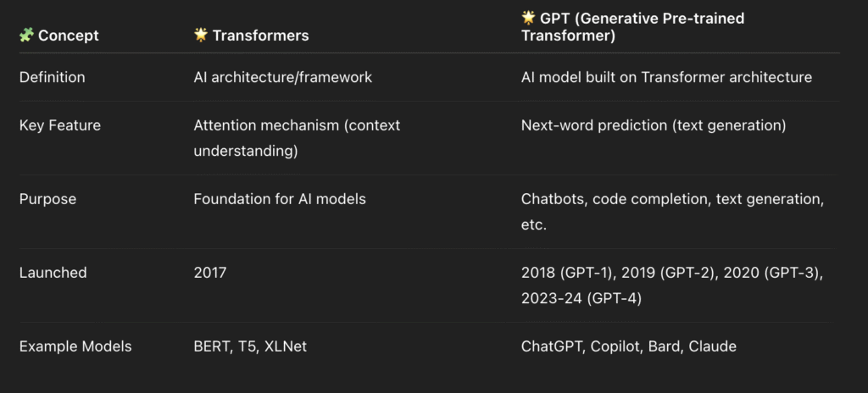The height and width of the screenshot is (393, 868).
Task: Click the Purpose row label
Action: [x=47, y=199]
